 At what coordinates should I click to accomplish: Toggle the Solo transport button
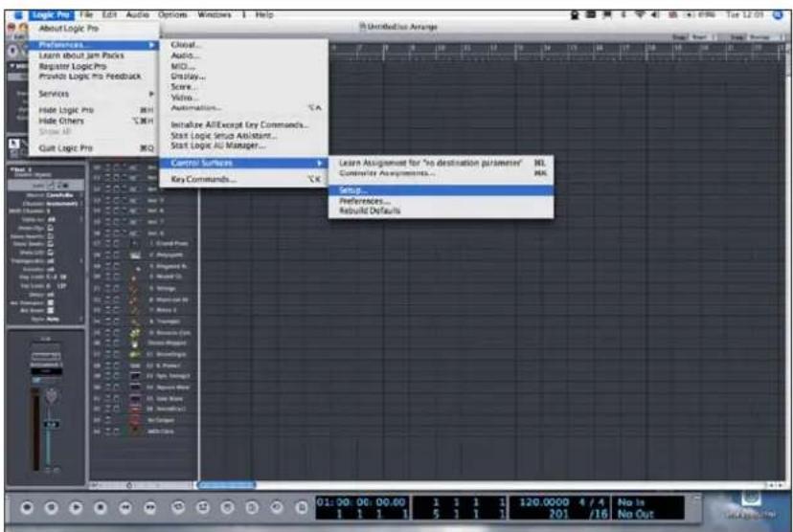coord(252,507)
